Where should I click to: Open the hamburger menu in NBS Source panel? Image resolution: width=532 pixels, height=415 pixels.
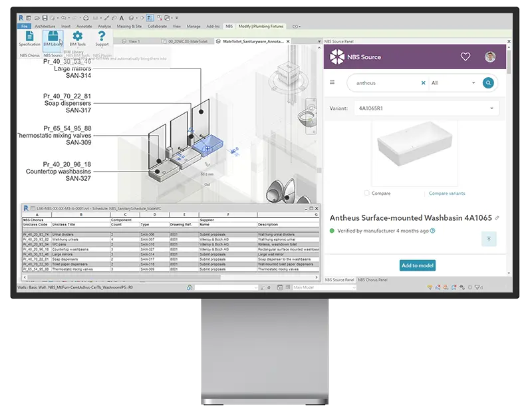point(332,82)
